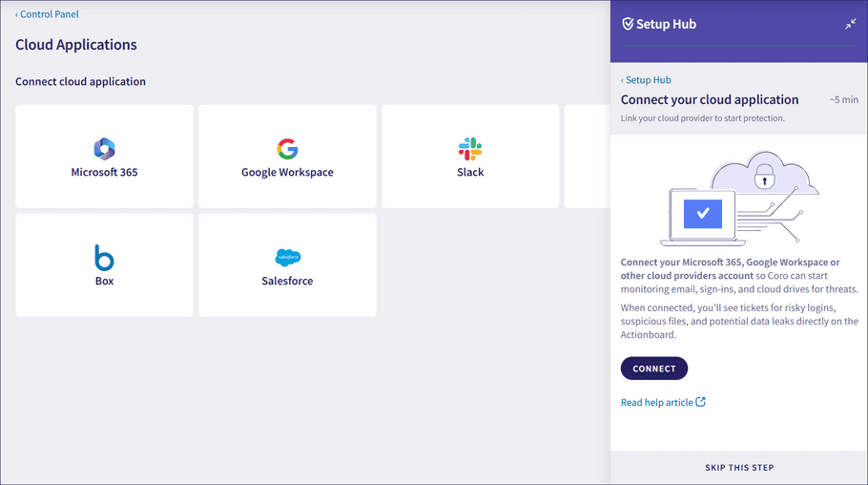Go back to Control Panel
The width and height of the screenshot is (868, 485).
point(47,14)
